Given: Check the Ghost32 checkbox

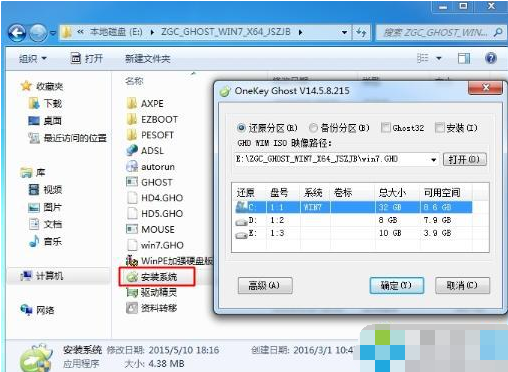Looking at the screenshot, I should 386,127.
